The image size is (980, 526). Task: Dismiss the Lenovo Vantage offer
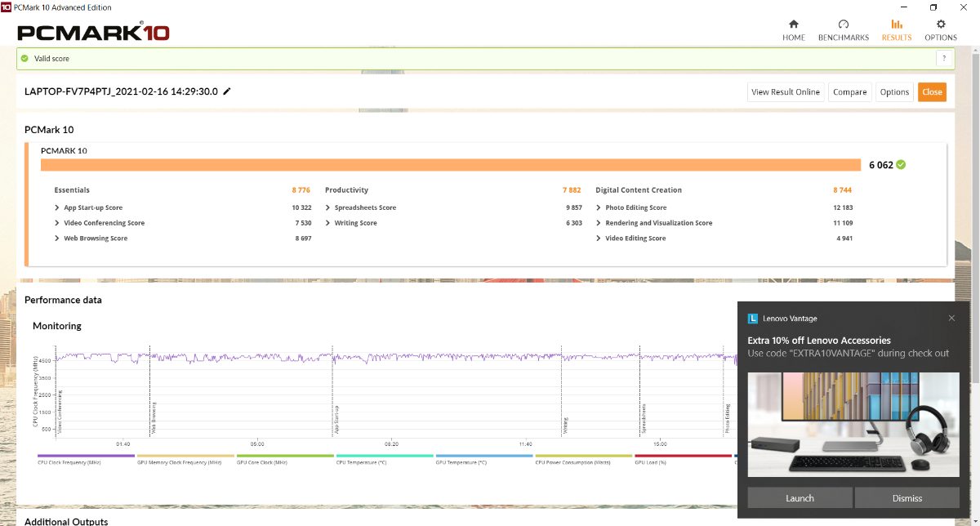coord(906,498)
